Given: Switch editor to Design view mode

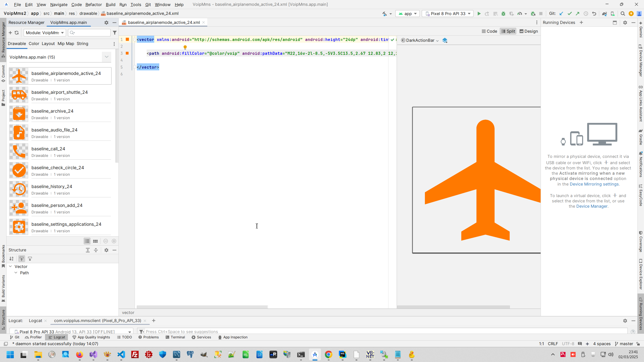Looking at the screenshot, I should (x=529, y=31).
